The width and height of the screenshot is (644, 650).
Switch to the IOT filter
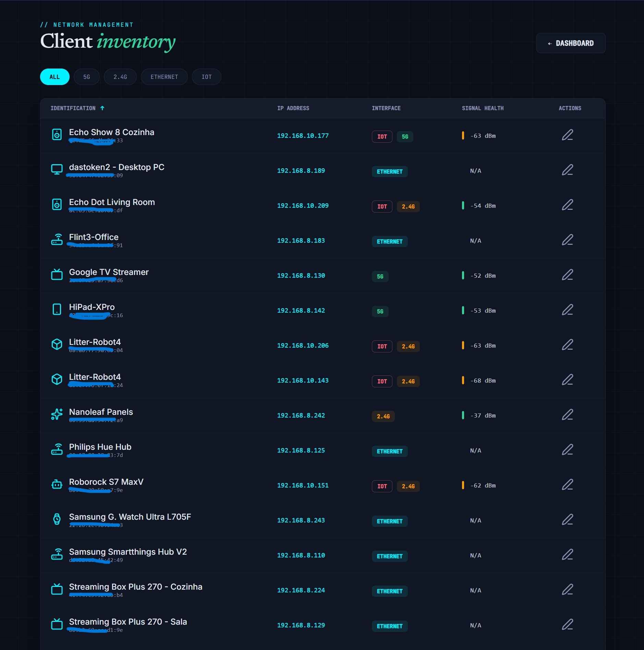point(207,77)
